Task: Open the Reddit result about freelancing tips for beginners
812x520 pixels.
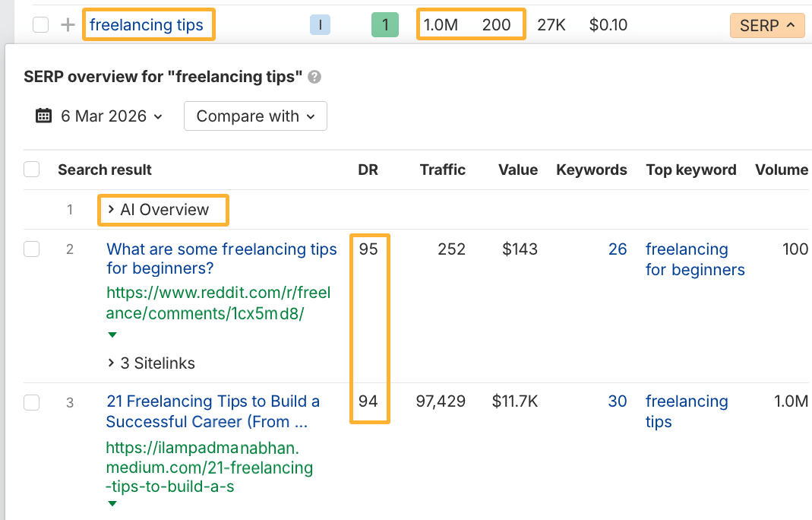Action: [x=221, y=258]
